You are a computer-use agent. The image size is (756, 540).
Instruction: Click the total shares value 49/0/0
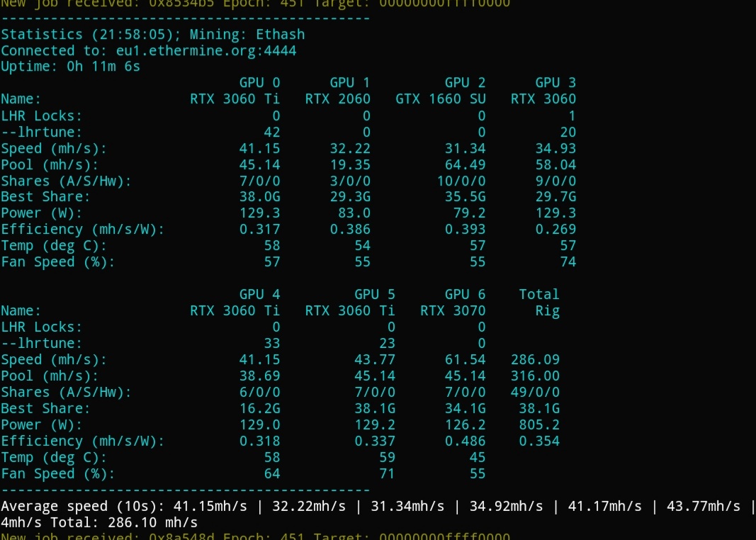pos(535,393)
